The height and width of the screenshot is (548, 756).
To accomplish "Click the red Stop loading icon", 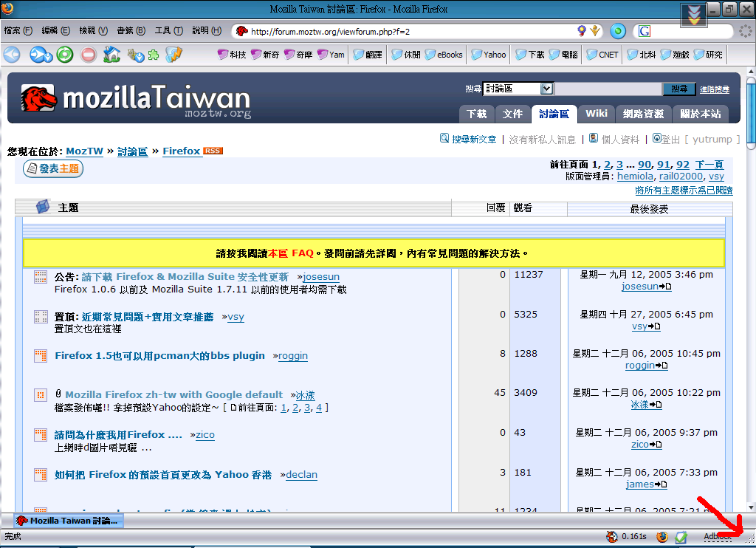I will click(89, 55).
